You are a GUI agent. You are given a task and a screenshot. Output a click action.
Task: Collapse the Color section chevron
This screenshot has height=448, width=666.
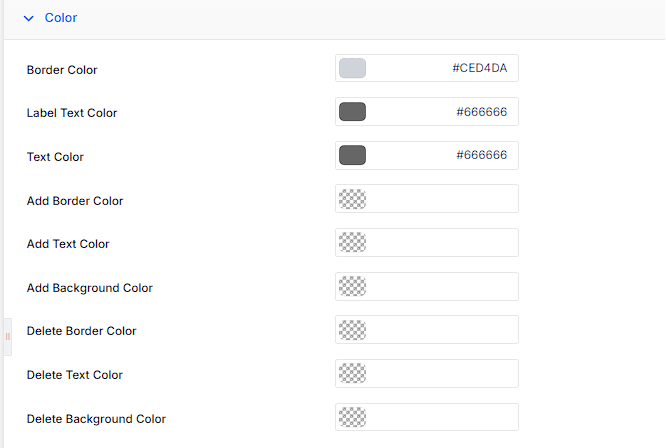pos(28,18)
